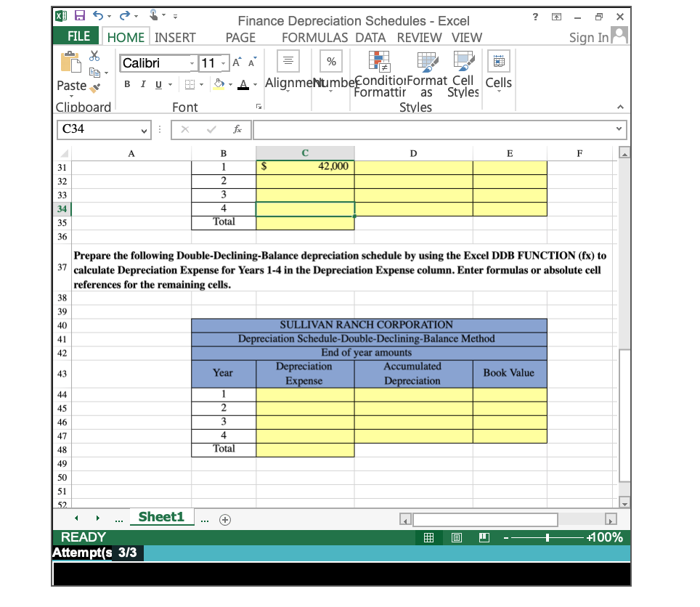This screenshot has height=607, width=700.
Task: Open the Number percent group icon
Action: click(x=331, y=61)
